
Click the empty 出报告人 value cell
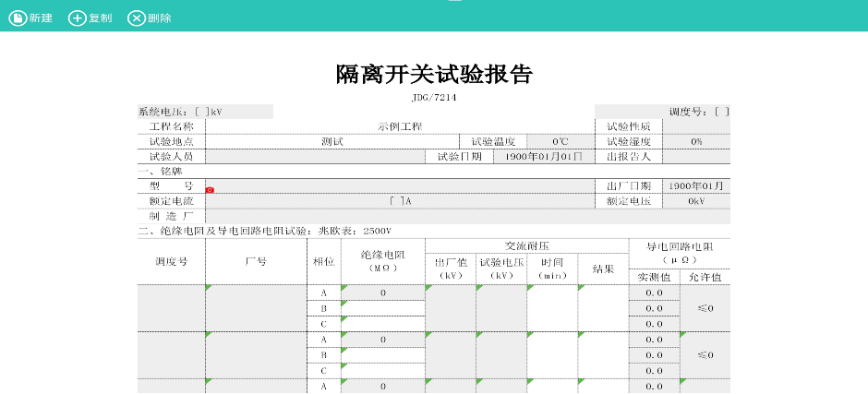pyautogui.click(x=695, y=156)
